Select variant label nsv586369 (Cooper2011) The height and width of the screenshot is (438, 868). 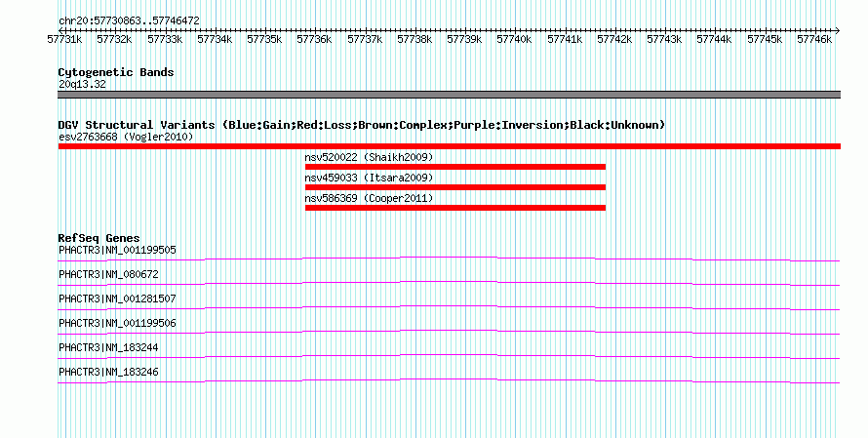coord(369,198)
